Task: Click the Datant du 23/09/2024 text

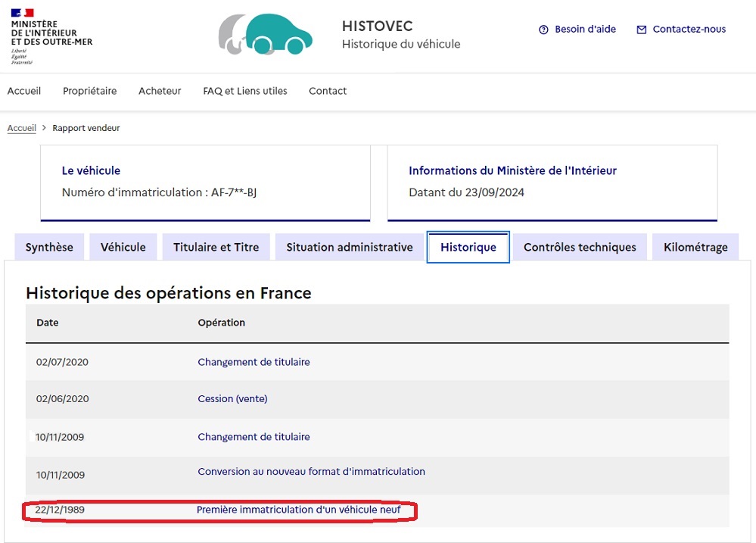Action: click(466, 192)
